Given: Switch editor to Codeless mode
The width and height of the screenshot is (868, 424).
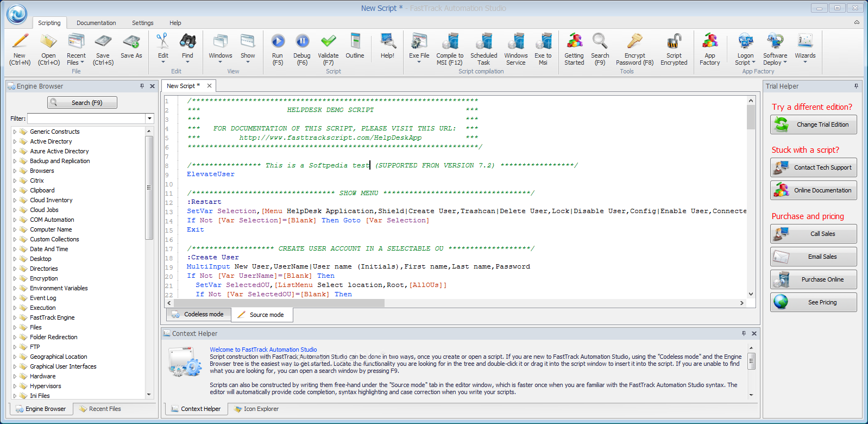Looking at the screenshot, I should pyautogui.click(x=198, y=314).
